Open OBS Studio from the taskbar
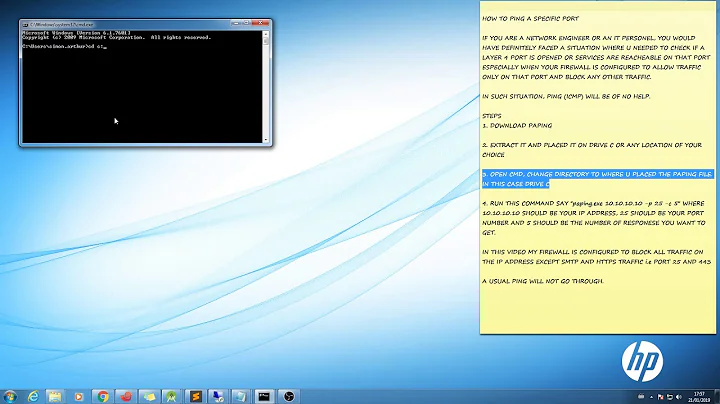This screenshot has width=720, height=404. point(289,396)
